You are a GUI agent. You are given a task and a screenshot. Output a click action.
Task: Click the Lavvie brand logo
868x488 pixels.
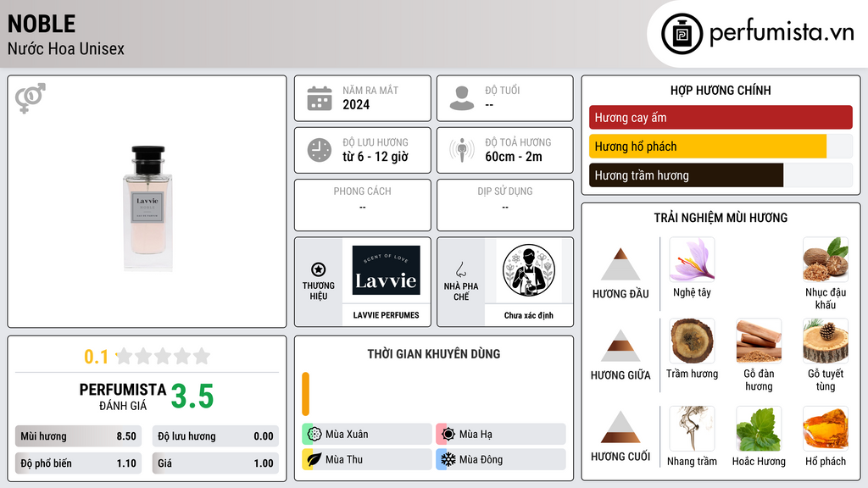coord(386,270)
